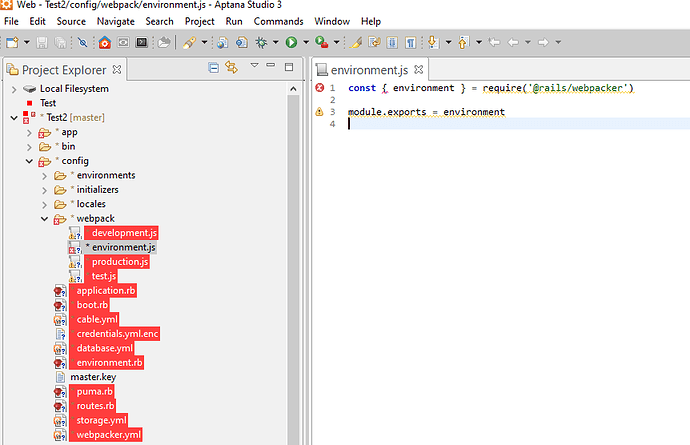The width and height of the screenshot is (690, 445).
Task: Click the Previous Annotation arrow icon
Action: [463, 42]
